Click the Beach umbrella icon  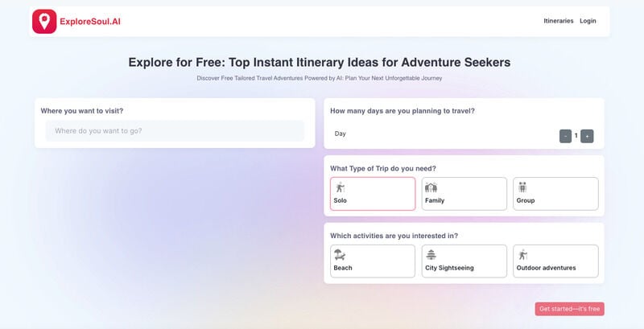(x=340, y=255)
